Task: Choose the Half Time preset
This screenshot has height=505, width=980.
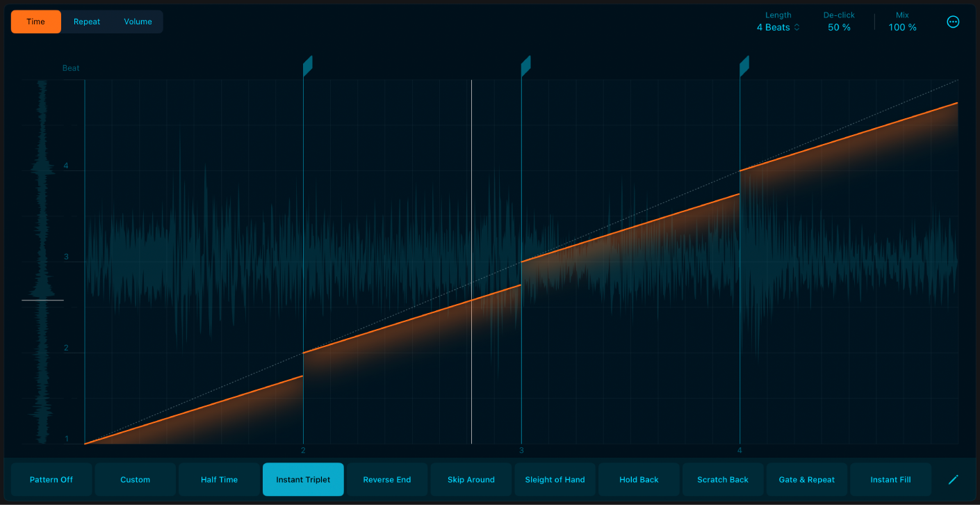Action: (219, 479)
